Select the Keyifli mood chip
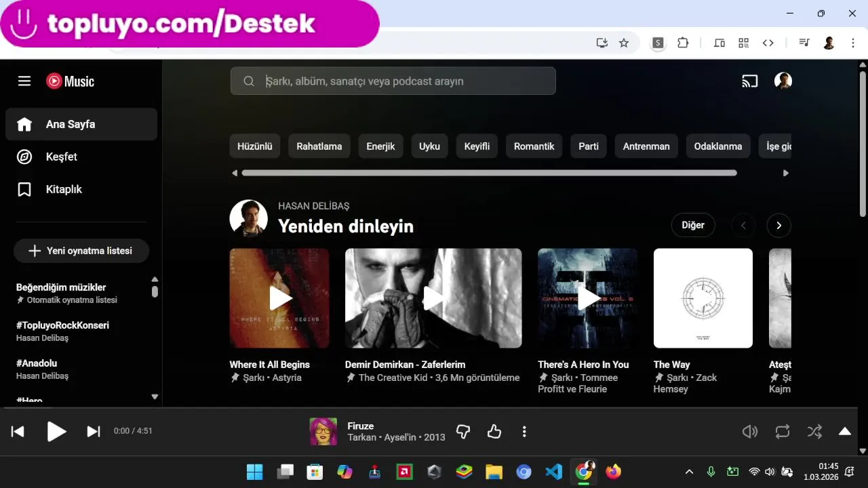This screenshot has height=488, width=868. pyautogui.click(x=477, y=146)
